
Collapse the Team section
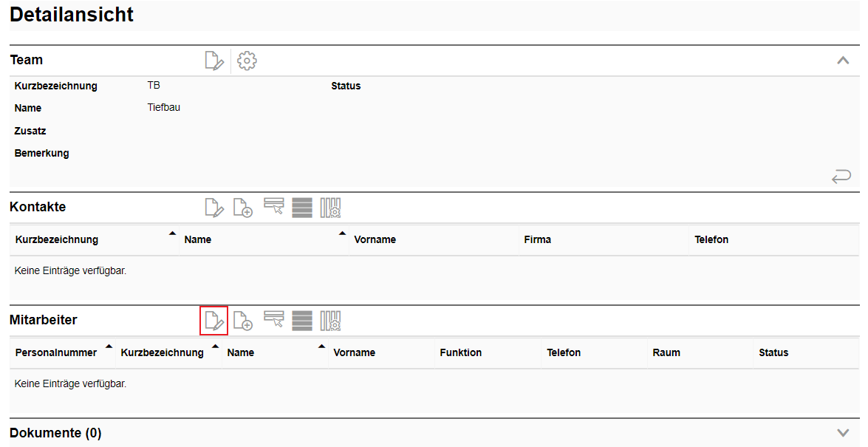coord(843,61)
